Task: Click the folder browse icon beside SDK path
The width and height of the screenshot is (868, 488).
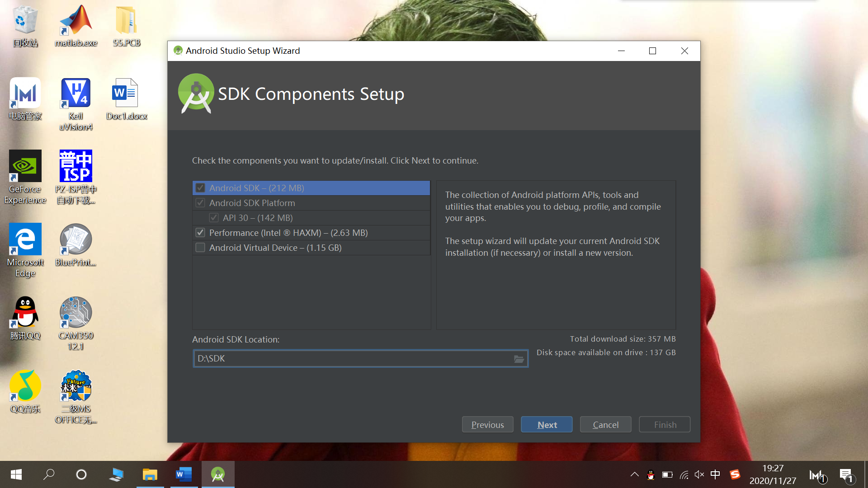Action: coord(519,358)
